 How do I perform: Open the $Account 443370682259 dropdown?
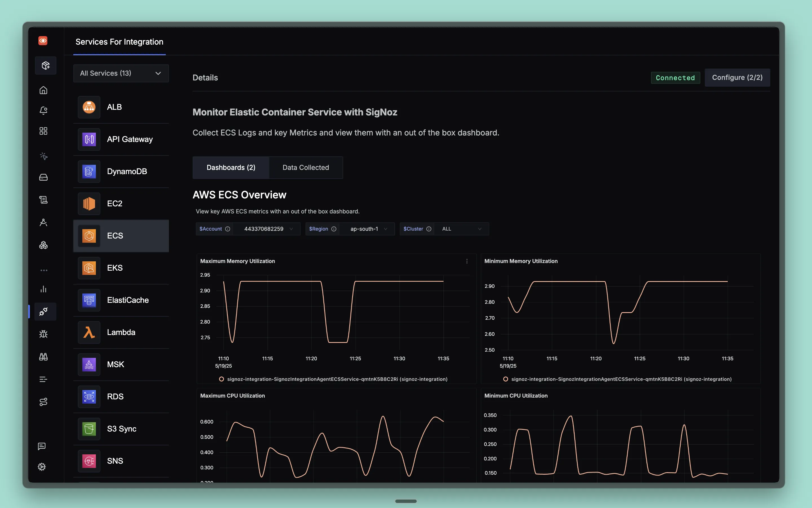tap(267, 229)
